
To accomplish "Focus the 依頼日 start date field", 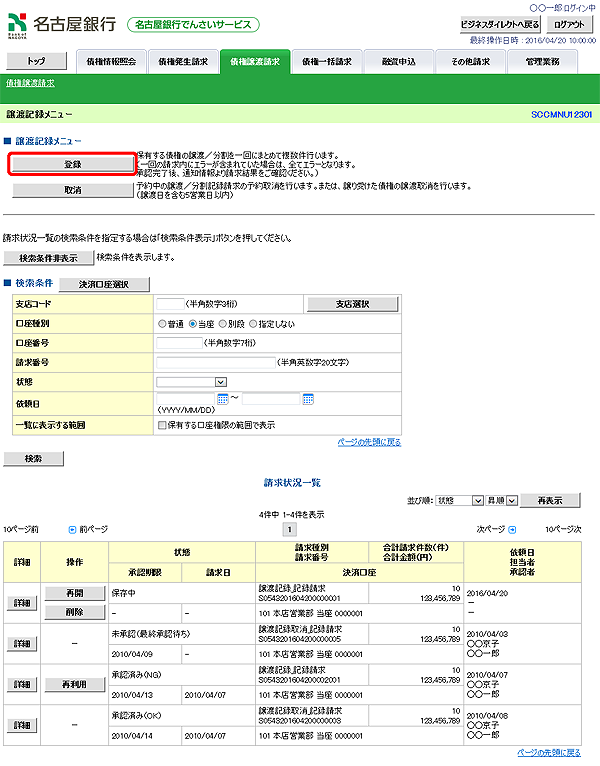I will [186, 399].
